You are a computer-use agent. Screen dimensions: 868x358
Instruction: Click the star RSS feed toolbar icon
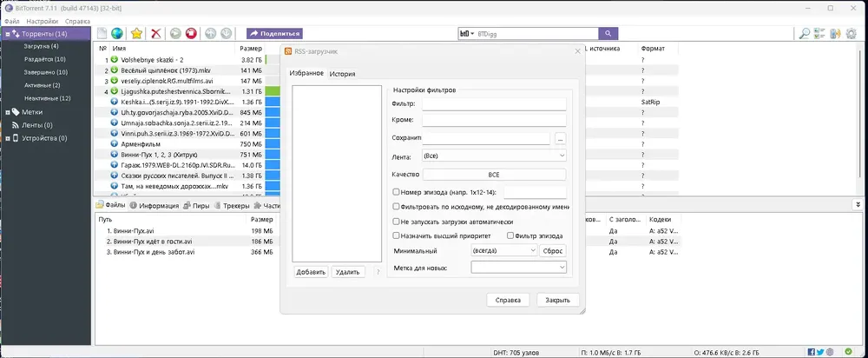coord(137,33)
